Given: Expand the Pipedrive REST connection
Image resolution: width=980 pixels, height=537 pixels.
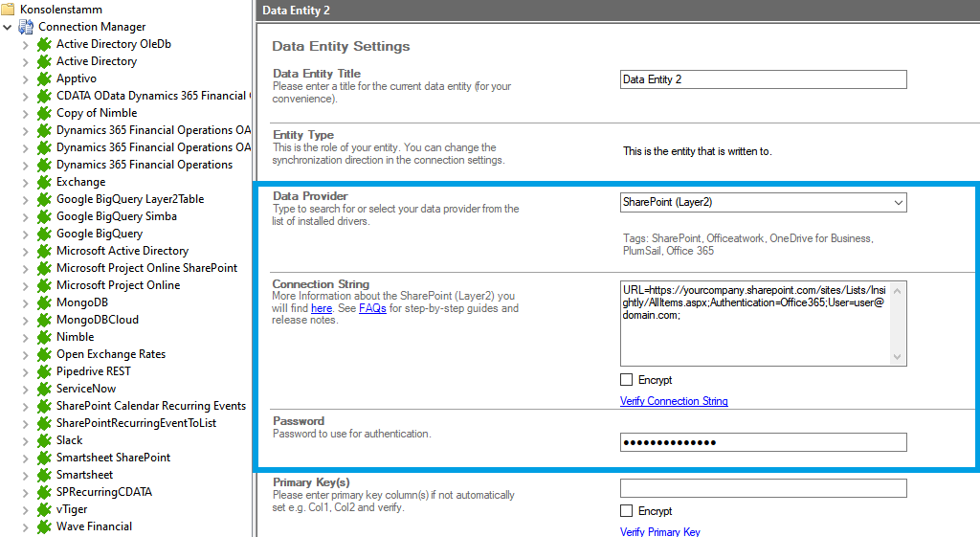Looking at the screenshot, I should 25,371.
